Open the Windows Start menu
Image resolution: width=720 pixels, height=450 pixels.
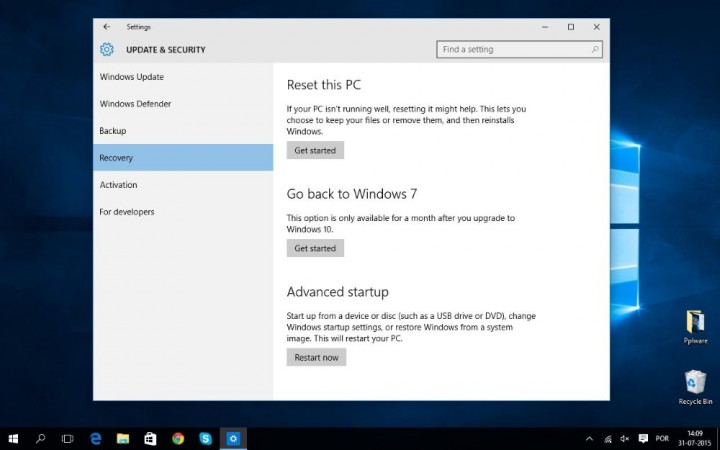[x=13, y=439]
